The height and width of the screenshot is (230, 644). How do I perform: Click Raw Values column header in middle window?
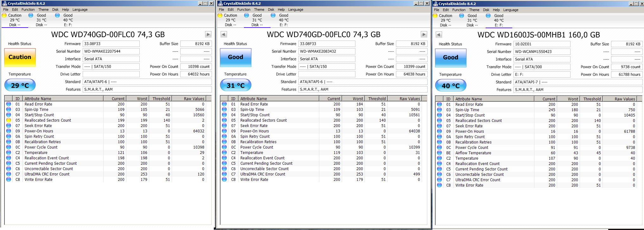click(405, 99)
